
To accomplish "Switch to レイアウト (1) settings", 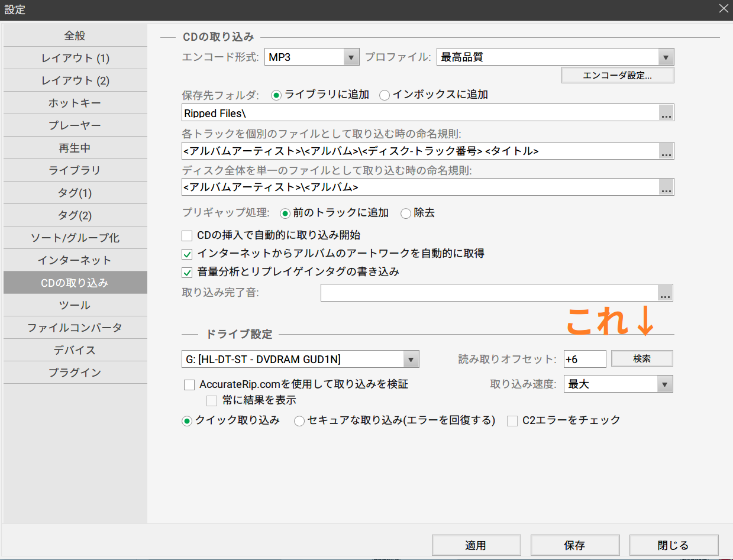I will coord(75,58).
